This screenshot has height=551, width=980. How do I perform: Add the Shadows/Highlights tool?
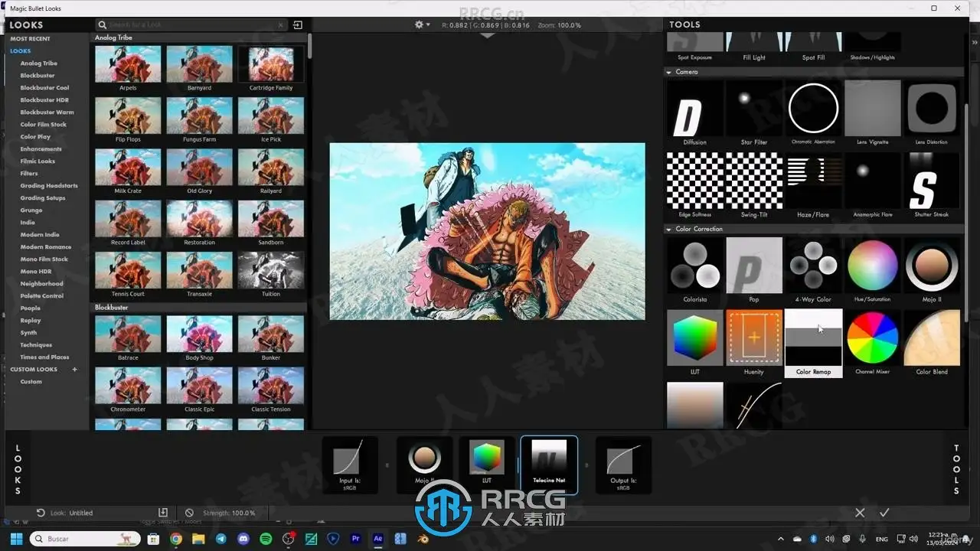click(x=872, y=47)
